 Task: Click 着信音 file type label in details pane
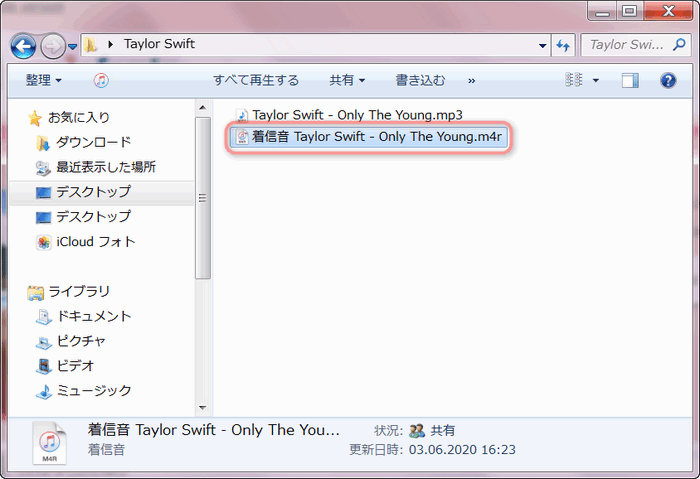click(x=106, y=450)
